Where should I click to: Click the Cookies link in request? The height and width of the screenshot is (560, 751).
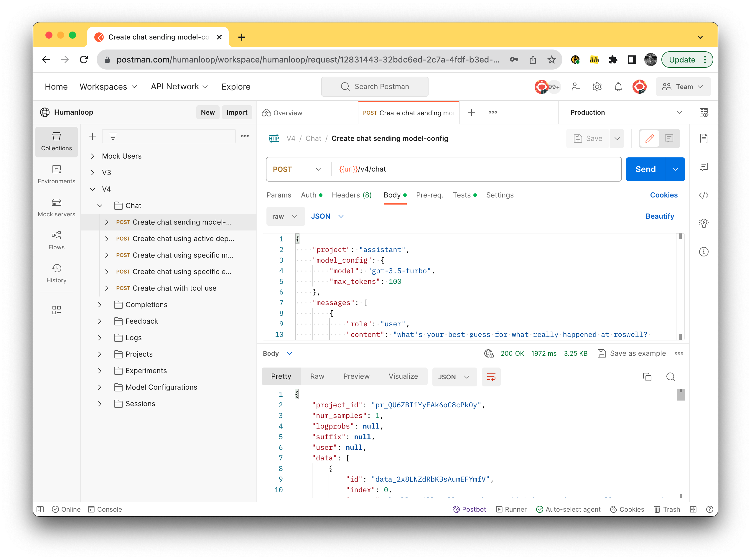coord(663,195)
